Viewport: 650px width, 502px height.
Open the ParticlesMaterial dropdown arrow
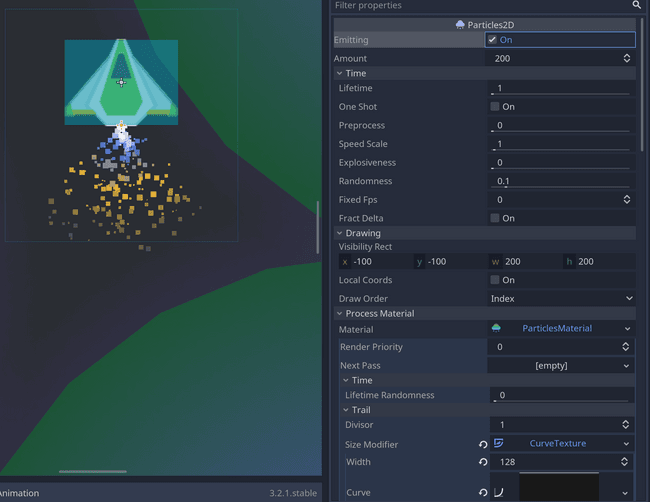pyautogui.click(x=627, y=329)
